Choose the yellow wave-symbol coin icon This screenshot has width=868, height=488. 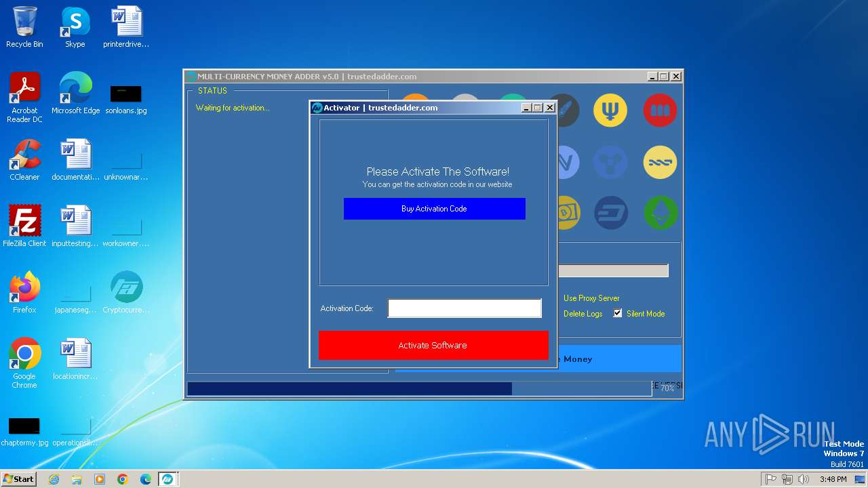tap(660, 162)
